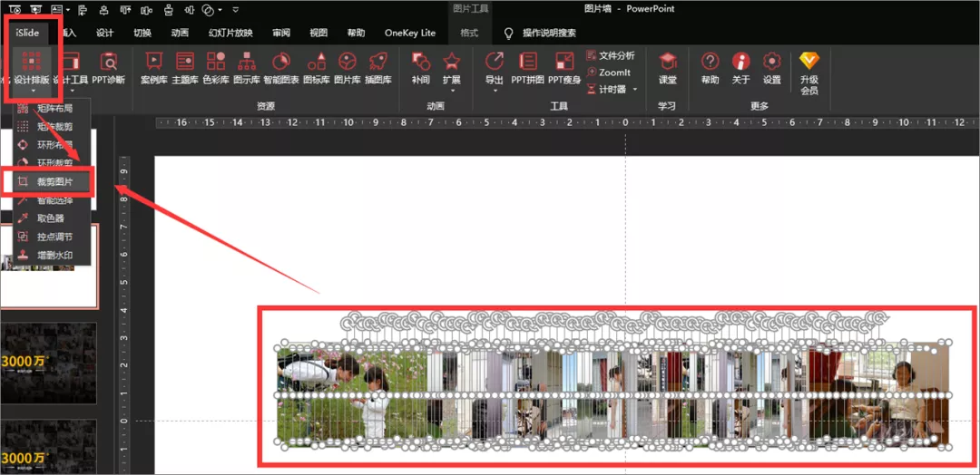The image size is (980, 475).
Task: Expand the 计时器 dropdown arrow
Action: pos(635,89)
